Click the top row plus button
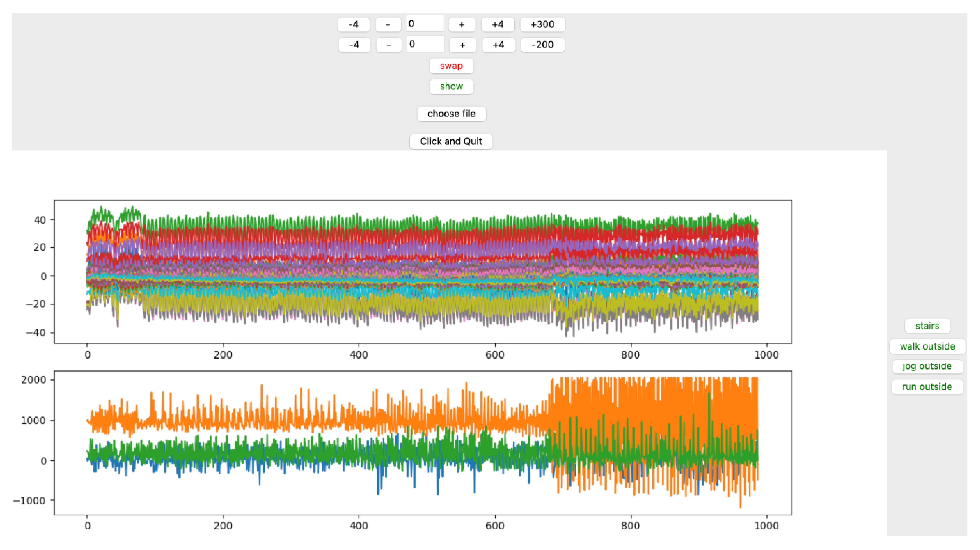The width and height of the screenshot is (980, 550). click(462, 25)
